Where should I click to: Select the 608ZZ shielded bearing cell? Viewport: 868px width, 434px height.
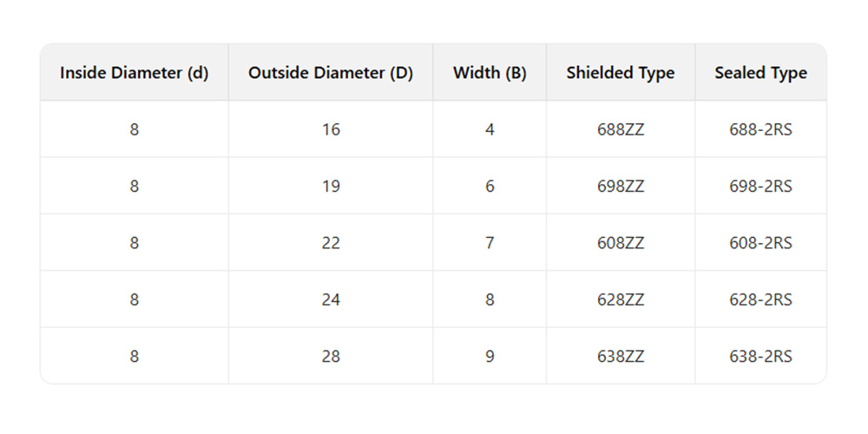[x=621, y=243]
